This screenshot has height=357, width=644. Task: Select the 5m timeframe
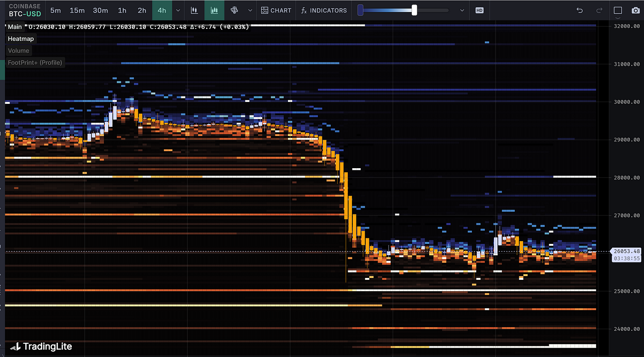(x=55, y=10)
